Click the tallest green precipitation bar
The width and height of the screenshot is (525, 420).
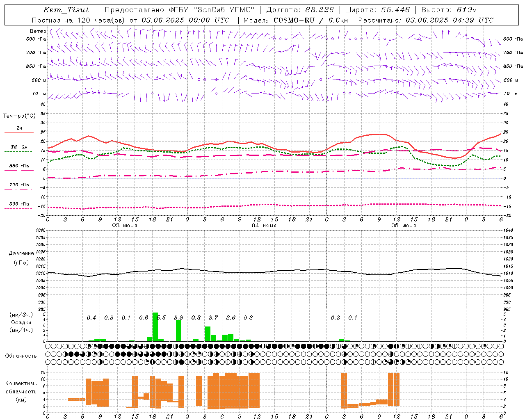(155, 327)
